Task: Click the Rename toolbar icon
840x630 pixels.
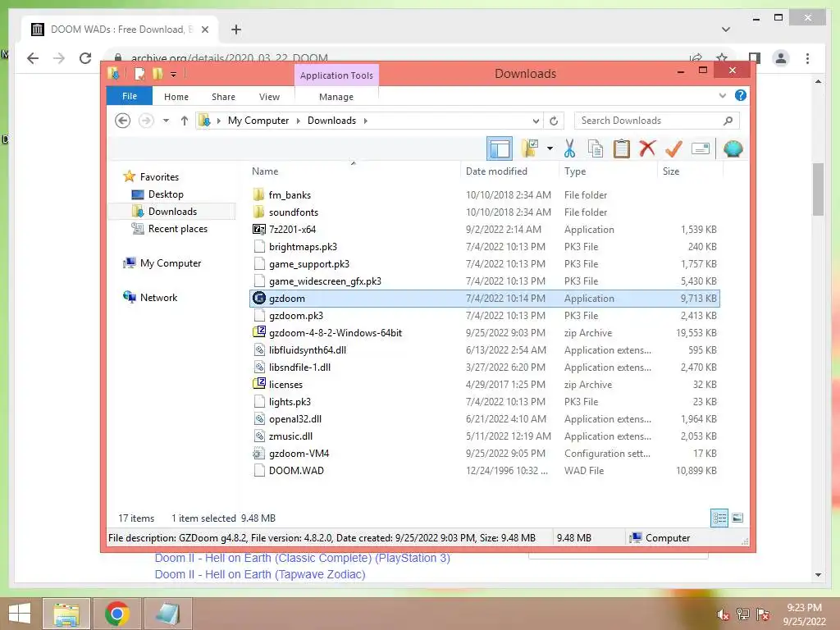Action: [x=701, y=148]
